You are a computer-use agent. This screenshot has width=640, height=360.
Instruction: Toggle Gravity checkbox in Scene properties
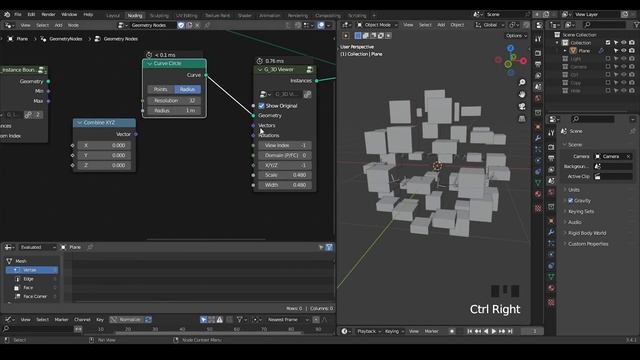(x=571, y=200)
